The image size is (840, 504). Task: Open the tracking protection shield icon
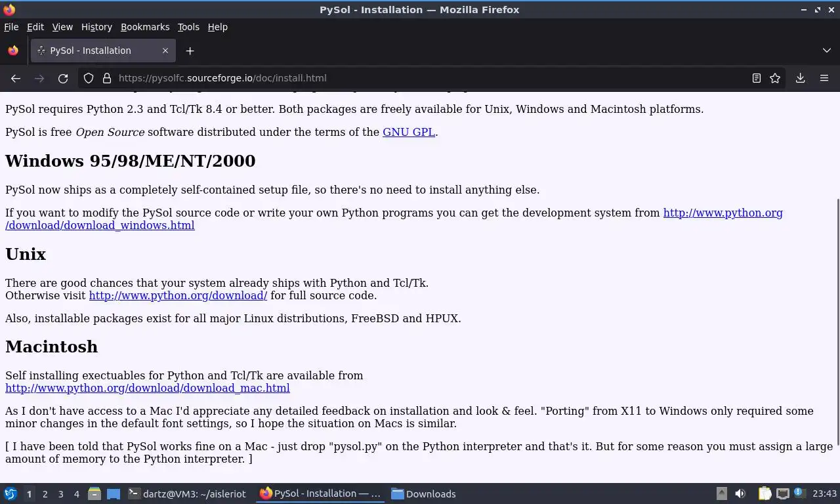[x=89, y=78]
